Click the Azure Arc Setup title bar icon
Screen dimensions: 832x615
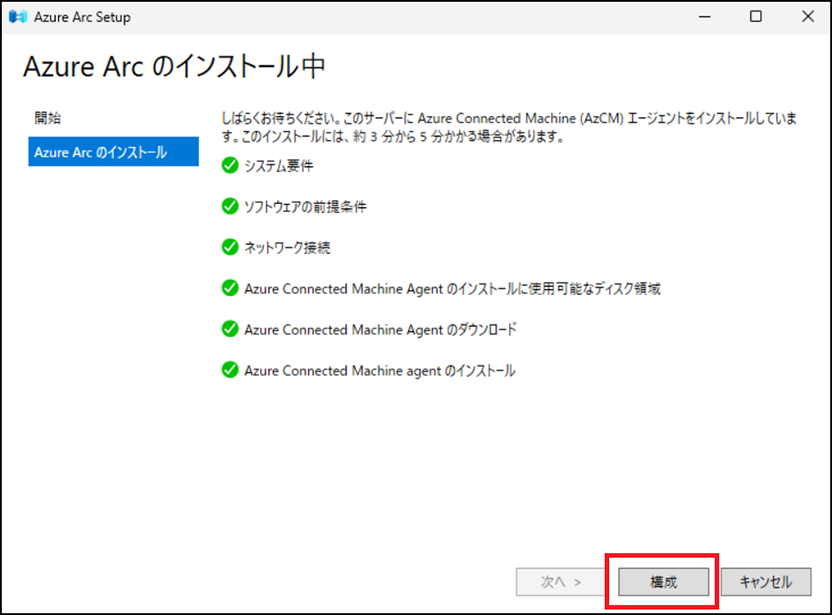(x=18, y=17)
